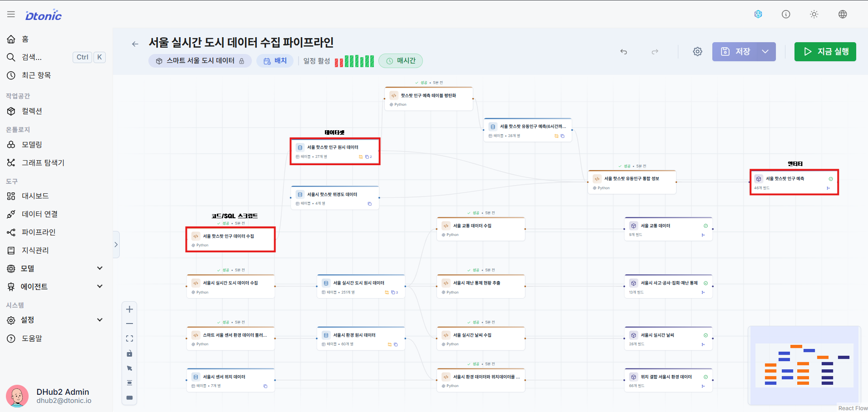Screen dimensions: 868x412
Task: Click the 스마트 서울 도시 데이터 collection chip
Action: tap(200, 61)
